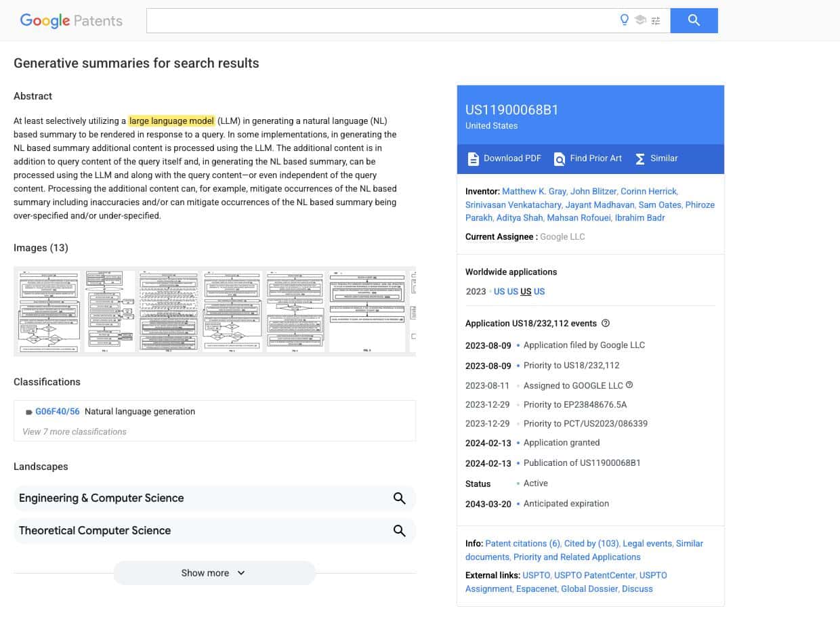
Task: Open Cited by (103) link
Action: [591, 543]
